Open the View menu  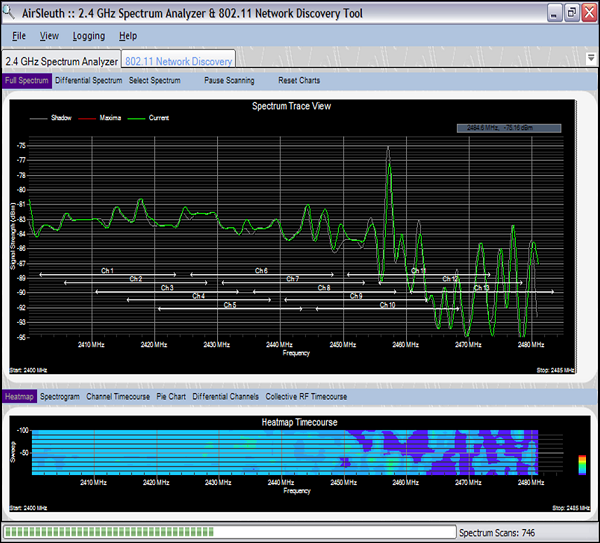coord(49,36)
